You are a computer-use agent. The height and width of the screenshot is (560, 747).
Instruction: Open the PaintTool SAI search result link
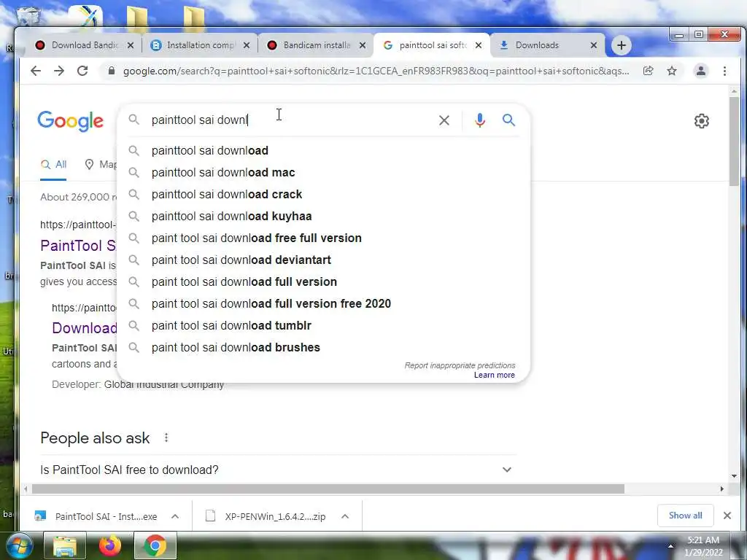pos(78,246)
